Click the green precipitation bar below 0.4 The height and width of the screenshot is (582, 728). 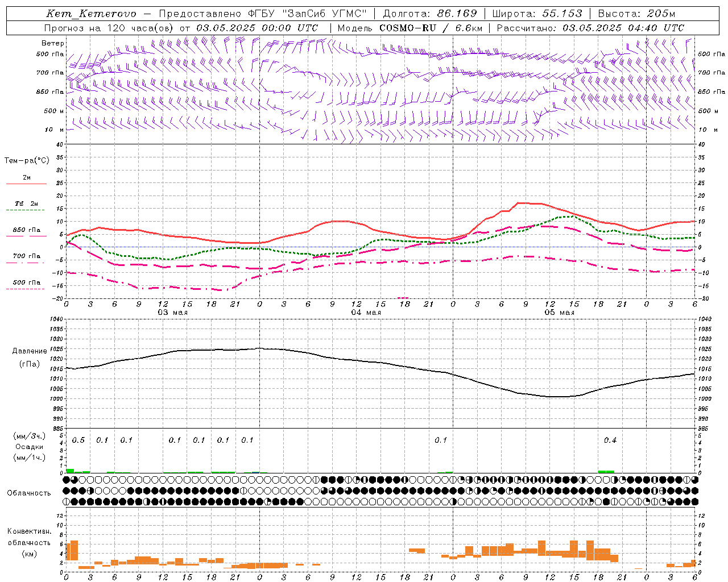click(x=606, y=472)
